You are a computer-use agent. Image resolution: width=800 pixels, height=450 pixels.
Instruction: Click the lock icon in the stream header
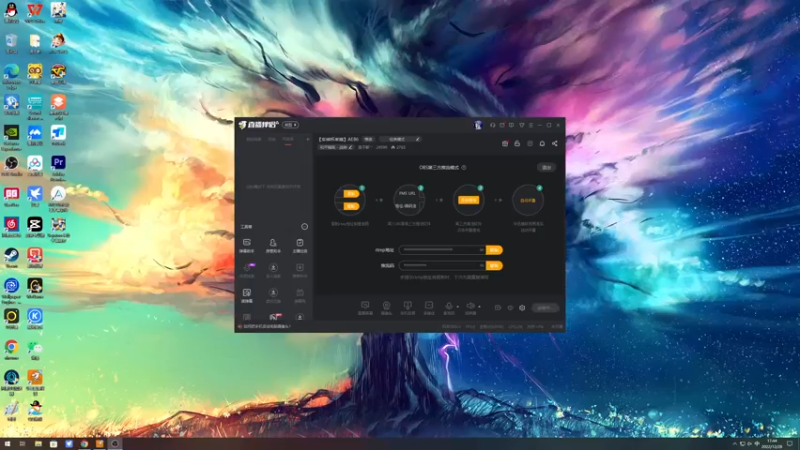click(x=517, y=144)
